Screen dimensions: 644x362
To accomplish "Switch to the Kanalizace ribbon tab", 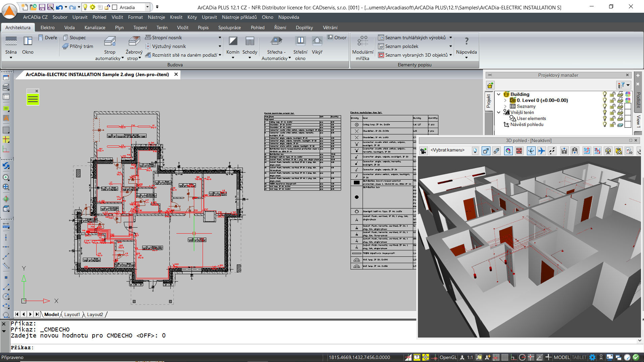I will click(95, 27).
